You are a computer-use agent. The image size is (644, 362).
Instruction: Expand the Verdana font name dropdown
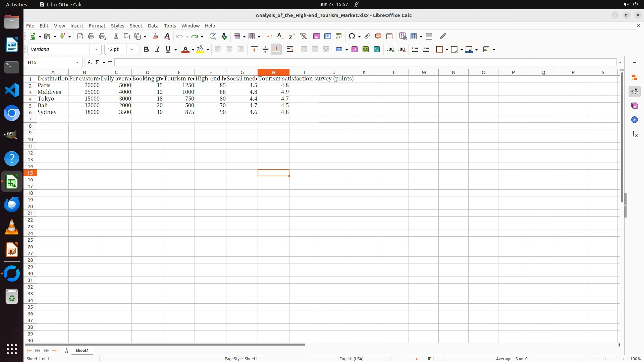coord(96,50)
